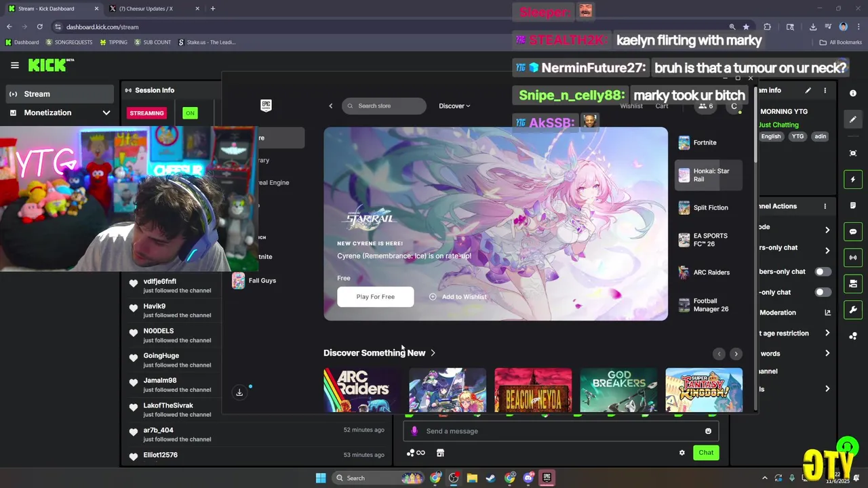Click chat bubble icon in right sidebar

click(x=853, y=232)
